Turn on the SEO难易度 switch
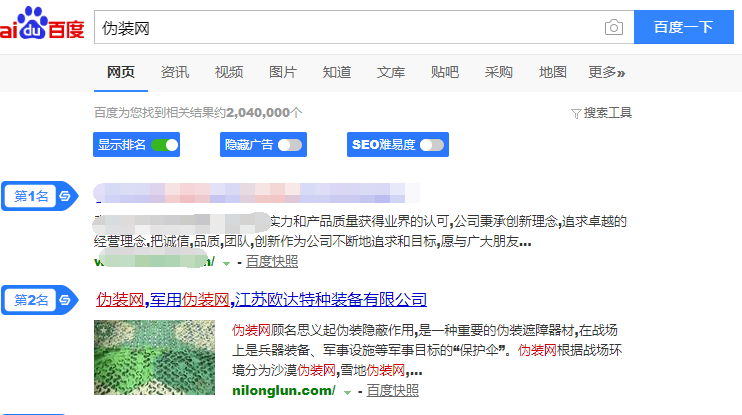 pyautogui.click(x=432, y=145)
